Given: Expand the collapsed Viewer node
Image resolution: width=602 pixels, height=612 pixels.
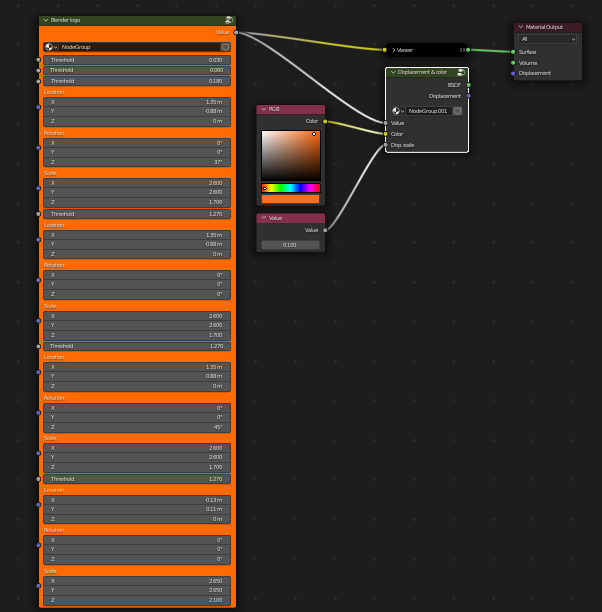Looking at the screenshot, I should tap(394, 50).
